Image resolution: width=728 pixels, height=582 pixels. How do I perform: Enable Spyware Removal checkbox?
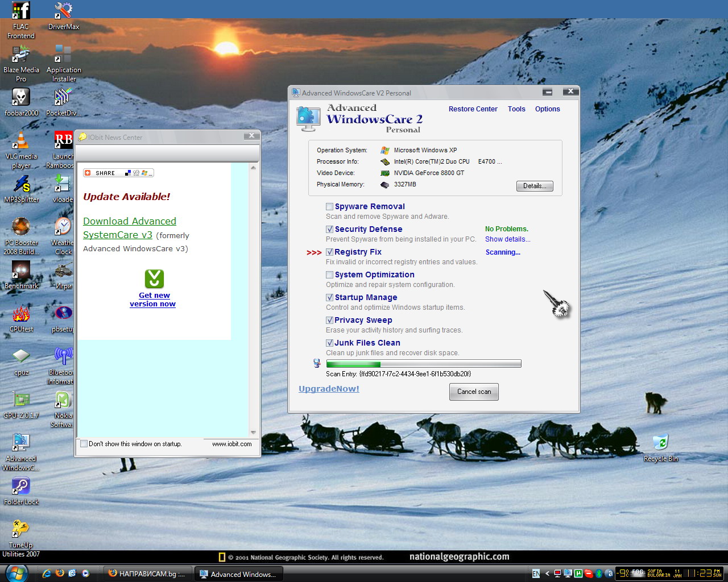click(329, 206)
